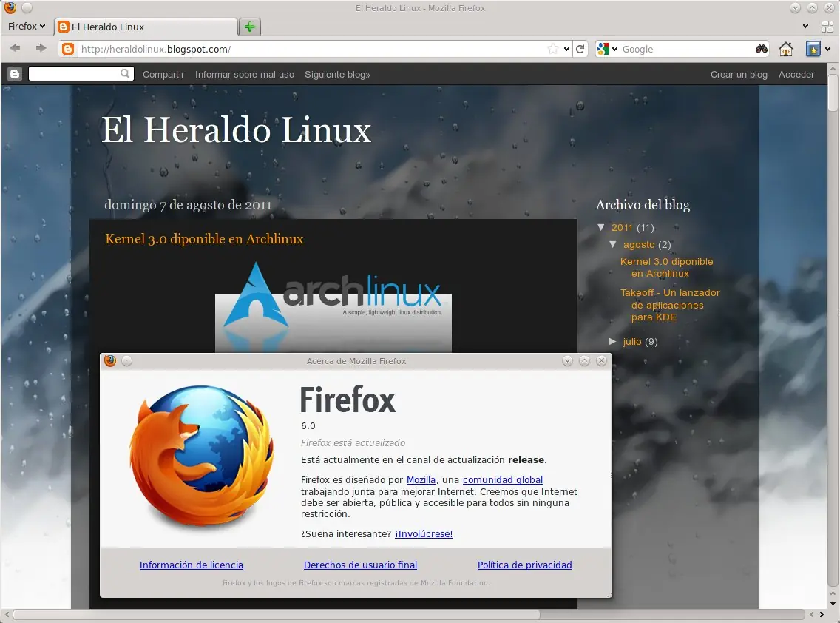Image resolution: width=840 pixels, height=623 pixels.
Task: Search with the binoculars icon
Action: (762, 49)
